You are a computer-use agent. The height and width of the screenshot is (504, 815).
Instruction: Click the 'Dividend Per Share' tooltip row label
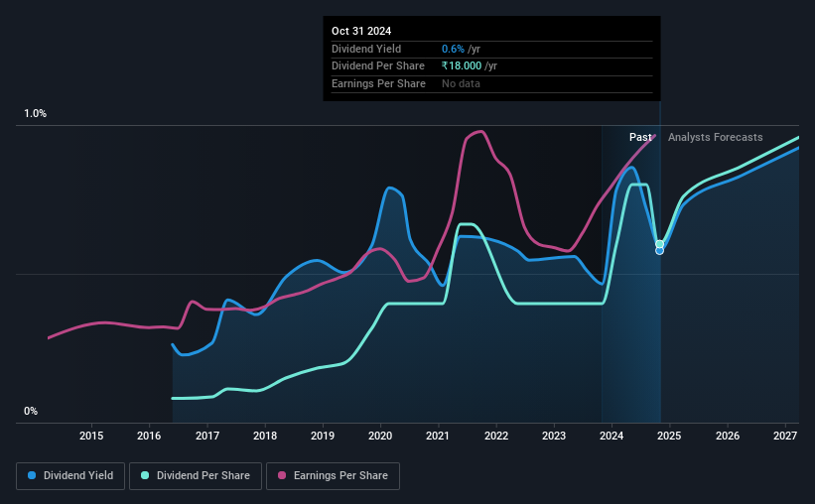pyautogui.click(x=378, y=66)
